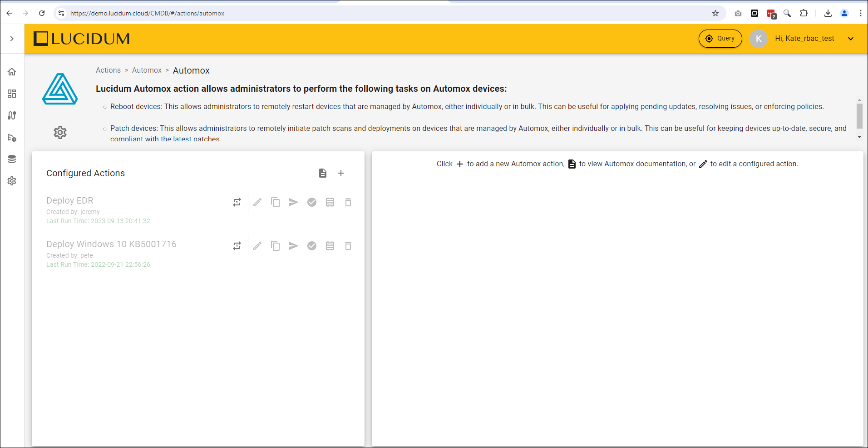Expand the left navigation sidebar
This screenshot has height=448, width=868.
click(12, 39)
